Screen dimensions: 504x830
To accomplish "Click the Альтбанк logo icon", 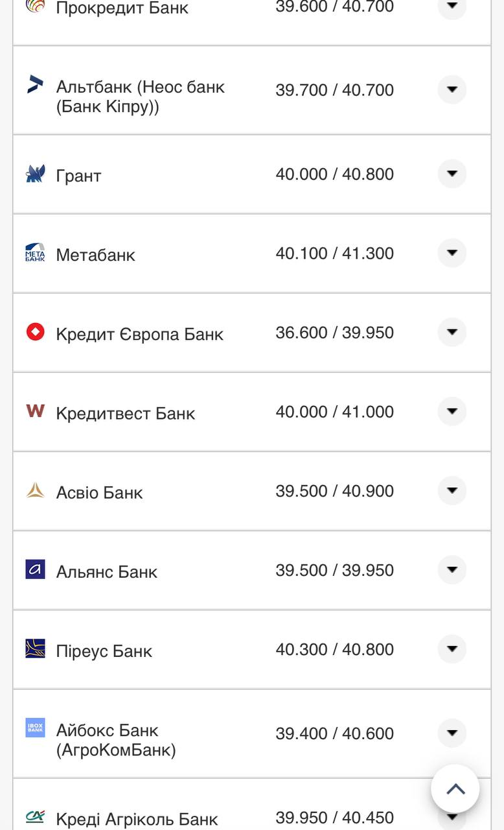I will tap(35, 84).
